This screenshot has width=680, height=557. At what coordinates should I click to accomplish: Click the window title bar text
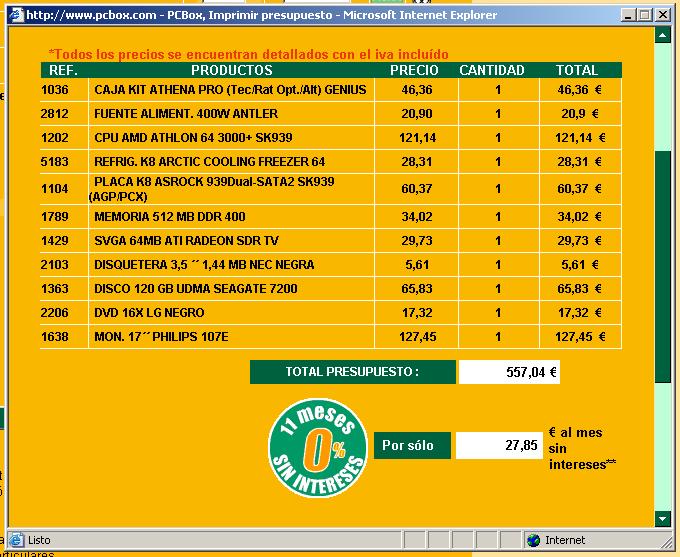[262, 15]
